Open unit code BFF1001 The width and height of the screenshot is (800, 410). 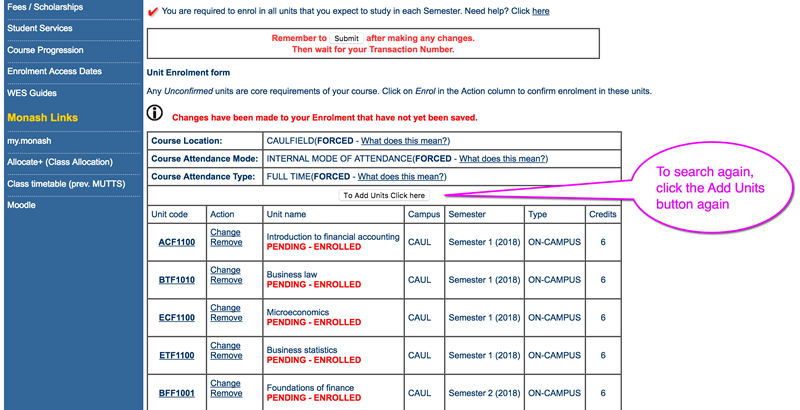click(x=177, y=393)
